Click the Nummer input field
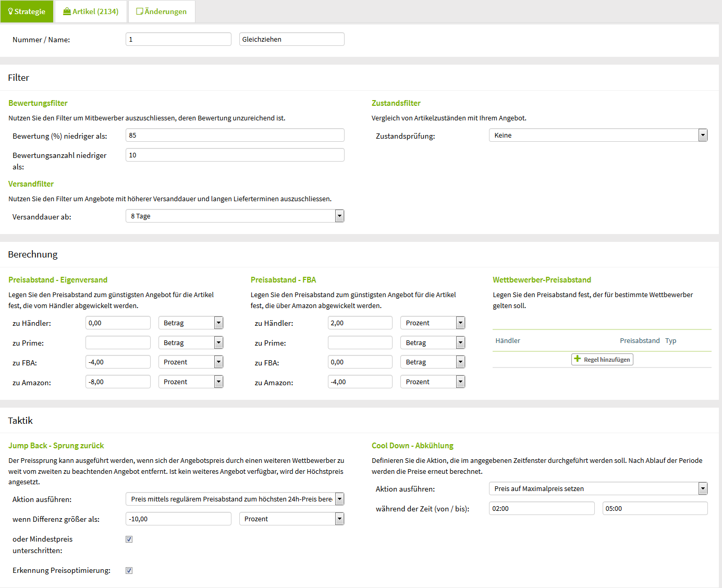 click(x=178, y=39)
